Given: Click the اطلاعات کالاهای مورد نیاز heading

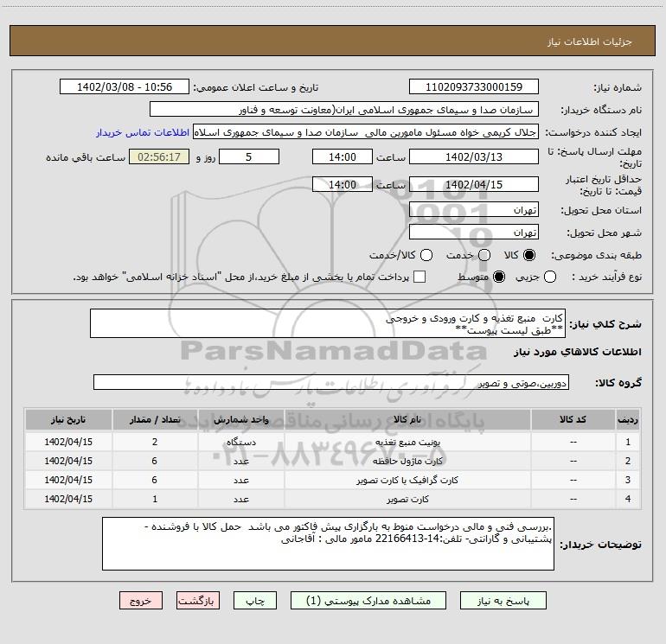Looking at the screenshot, I should tap(578, 352).
